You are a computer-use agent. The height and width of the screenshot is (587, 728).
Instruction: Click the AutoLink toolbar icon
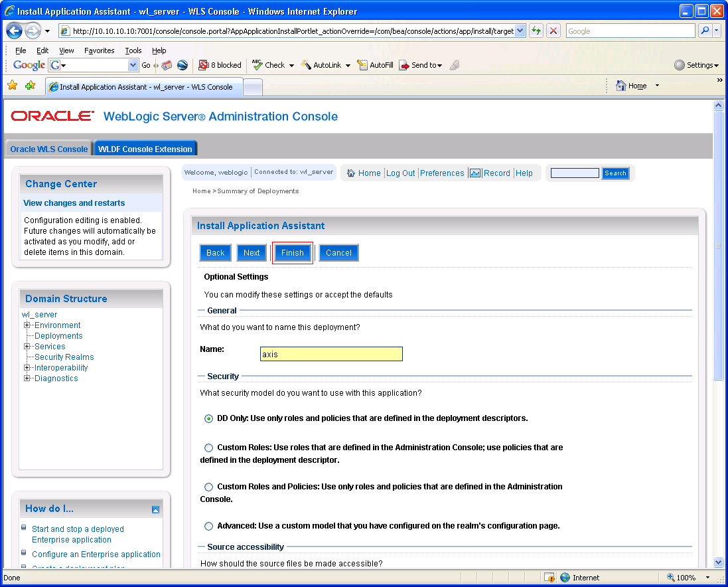(x=306, y=65)
